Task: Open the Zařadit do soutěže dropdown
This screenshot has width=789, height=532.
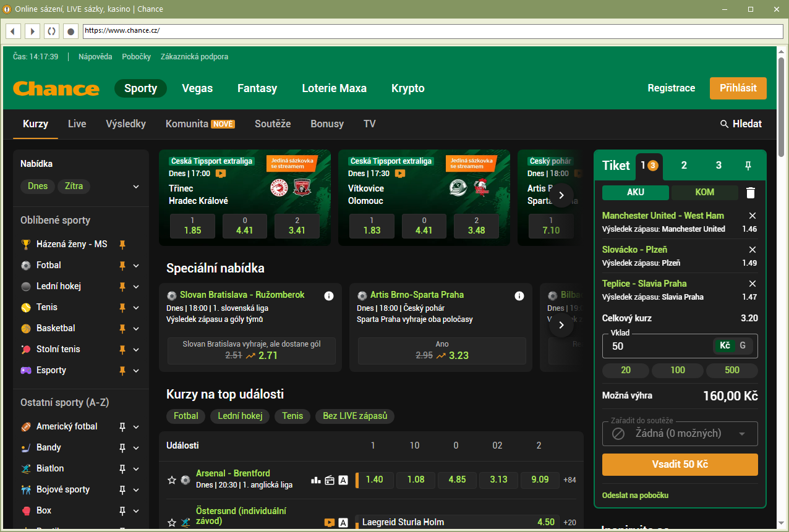Action: 680,433
